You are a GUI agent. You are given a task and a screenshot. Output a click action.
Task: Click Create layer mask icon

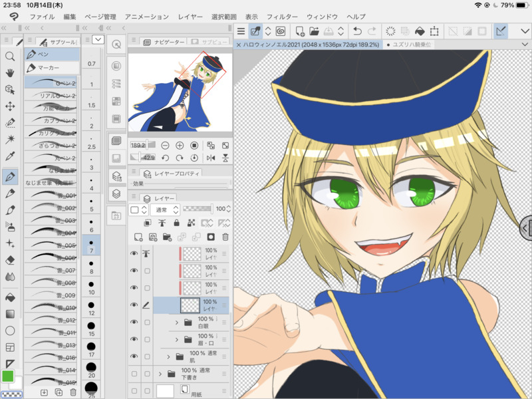(x=211, y=237)
